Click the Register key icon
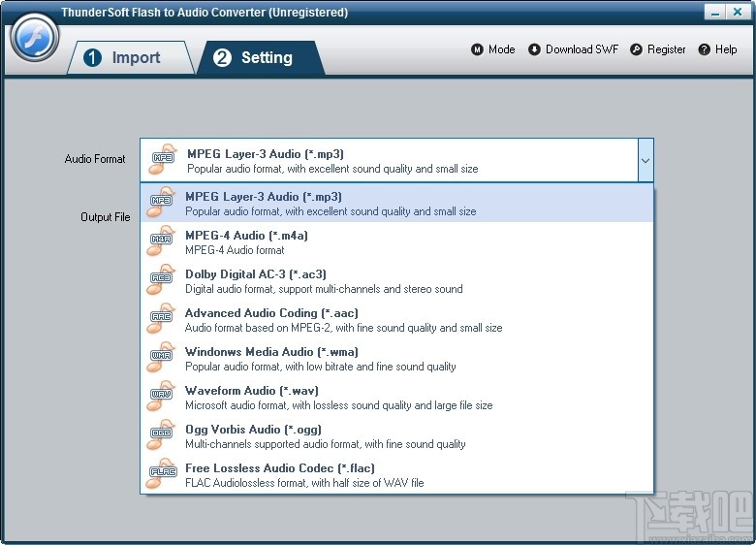The height and width of the screenshot is (545, 756). click(636, 49)
